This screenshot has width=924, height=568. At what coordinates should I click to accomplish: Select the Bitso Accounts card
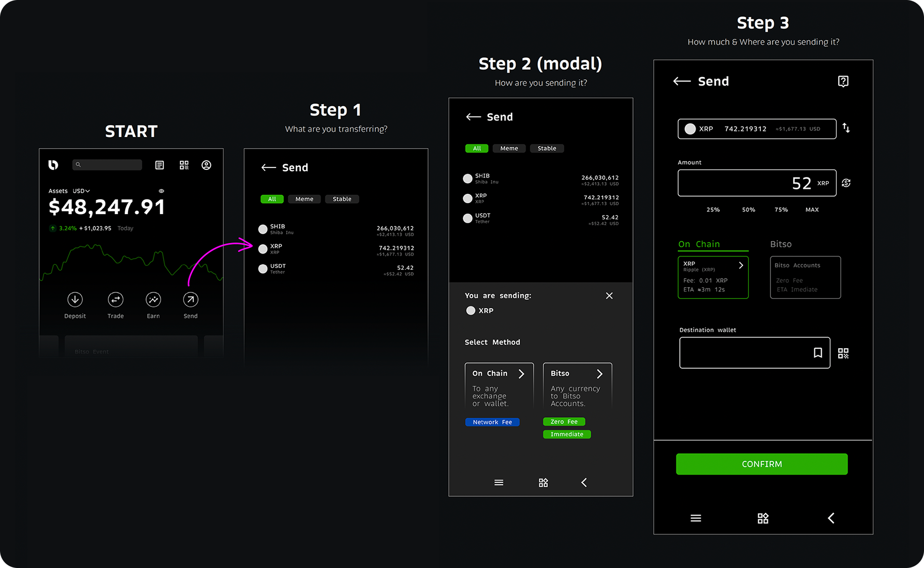(805, 278)
